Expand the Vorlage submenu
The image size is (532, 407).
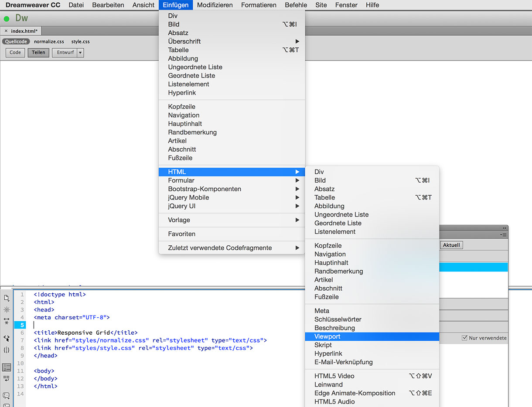coord(232,220)
